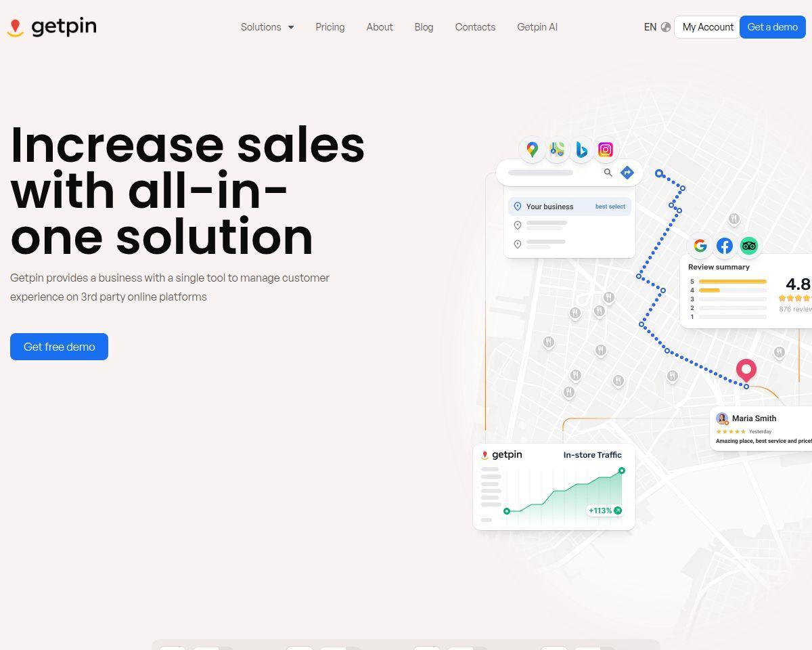Click the blue directions arrow icon

click(627, 173)
